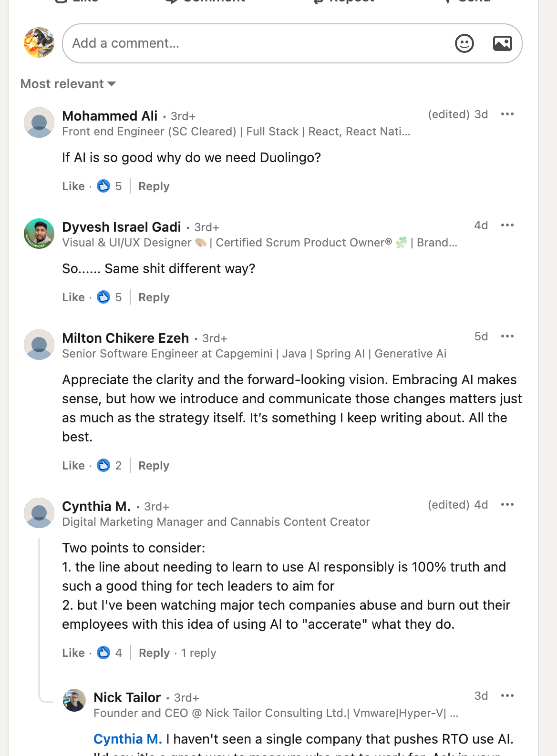The image size is (557, 756).
Task: Like Milton Chikere Ezeh's comment
Action: (x=73, y=466)
